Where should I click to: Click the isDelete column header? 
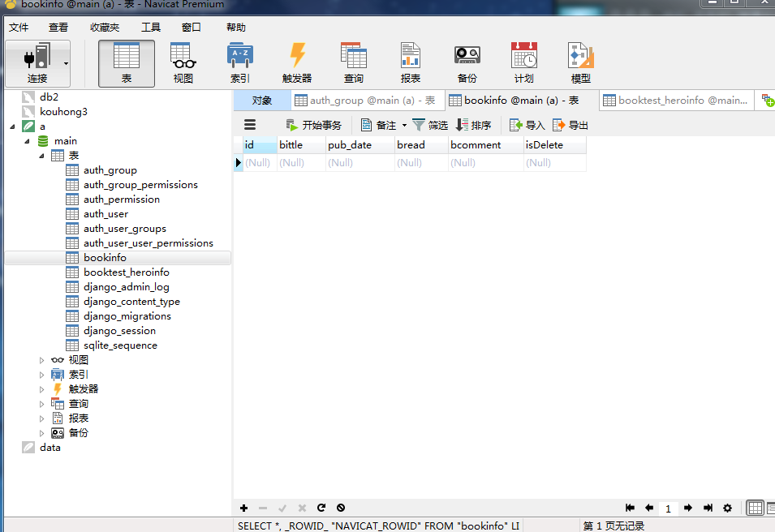[554, 145]
